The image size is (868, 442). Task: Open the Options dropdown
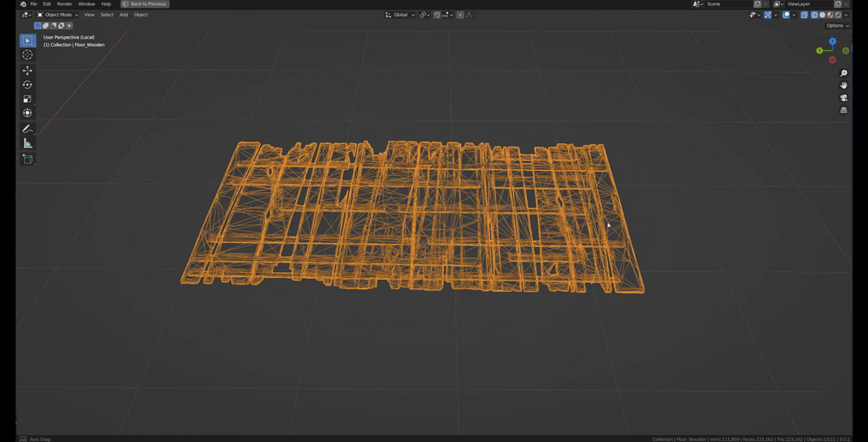pos(838,25)
